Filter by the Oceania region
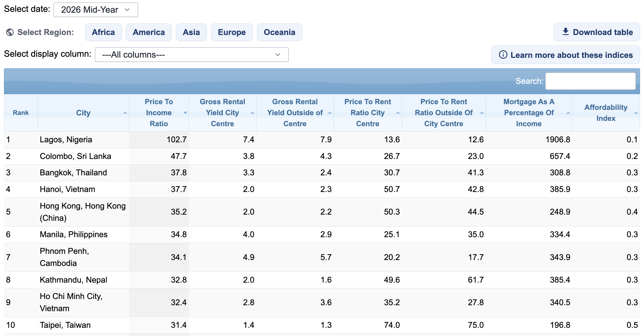 [279, 32]
